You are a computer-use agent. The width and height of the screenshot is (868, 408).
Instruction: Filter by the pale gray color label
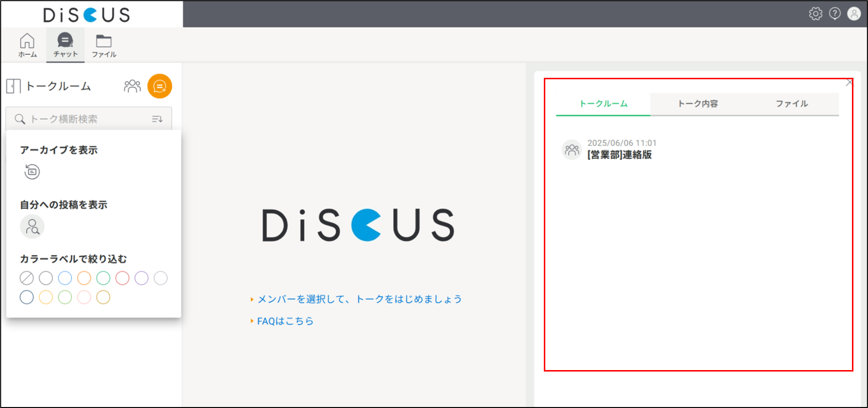tap(160, 278)
